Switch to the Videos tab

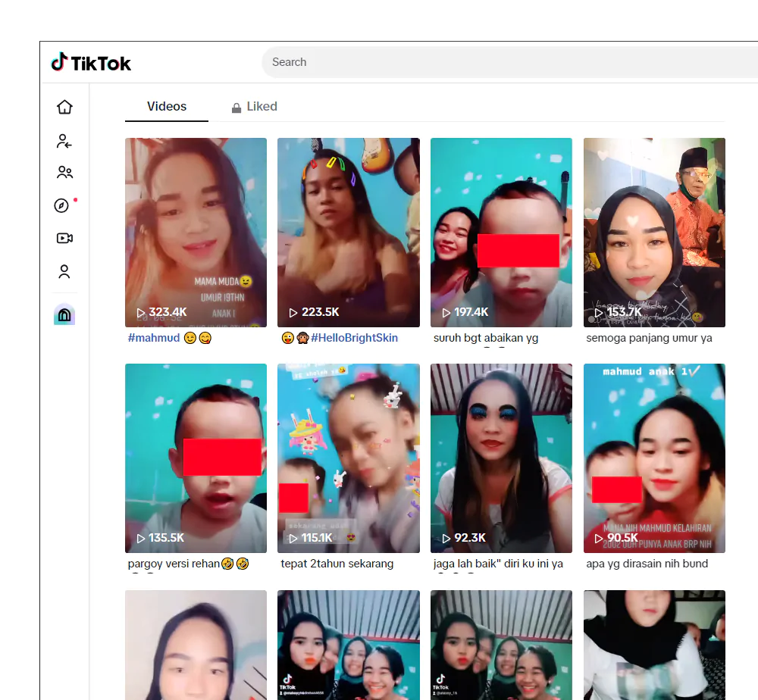(167, 106)
